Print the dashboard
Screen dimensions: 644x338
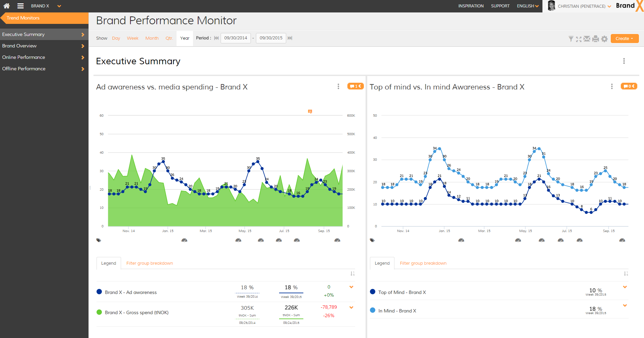point(596,39)
